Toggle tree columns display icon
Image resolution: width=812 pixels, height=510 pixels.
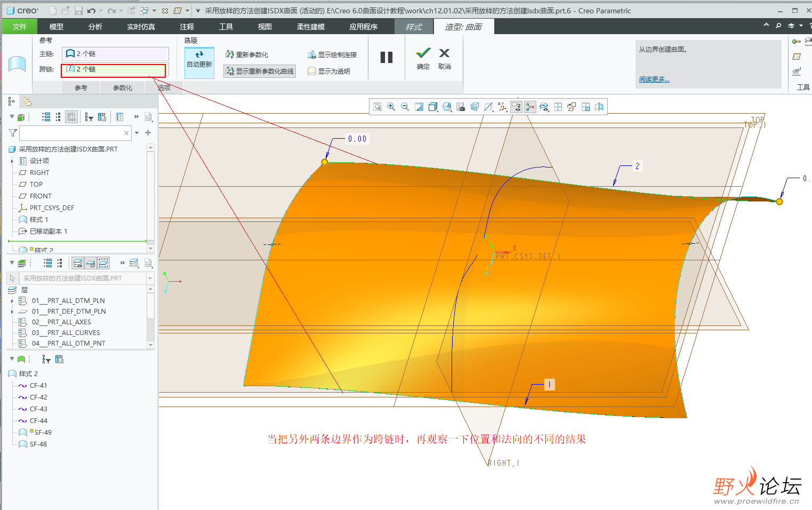[x=71, y=117]
